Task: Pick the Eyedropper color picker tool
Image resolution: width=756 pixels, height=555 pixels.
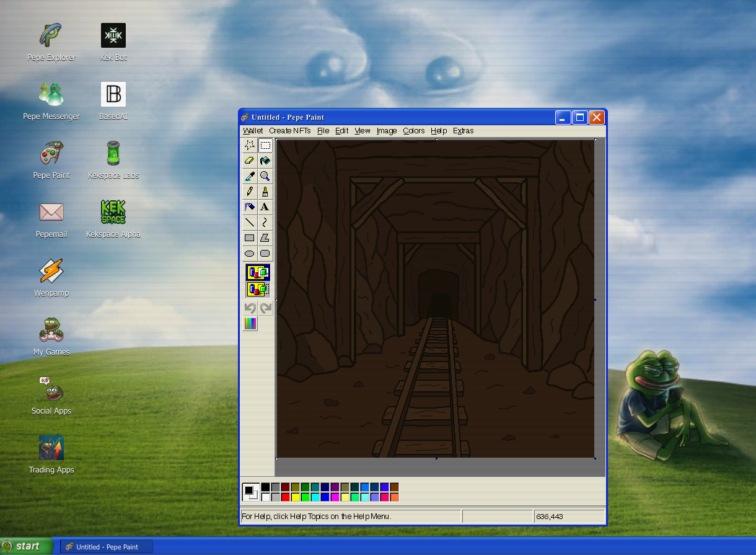Action: [x=250, y=176]
